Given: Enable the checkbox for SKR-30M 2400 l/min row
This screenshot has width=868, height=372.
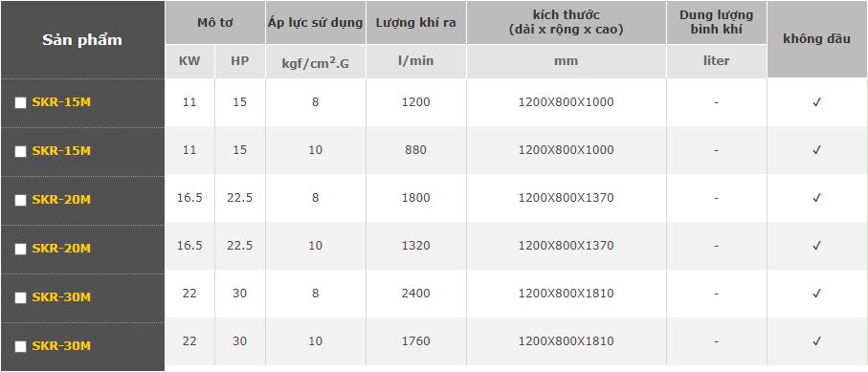Looking at the screenshot, I should click(x=20, y=297).
